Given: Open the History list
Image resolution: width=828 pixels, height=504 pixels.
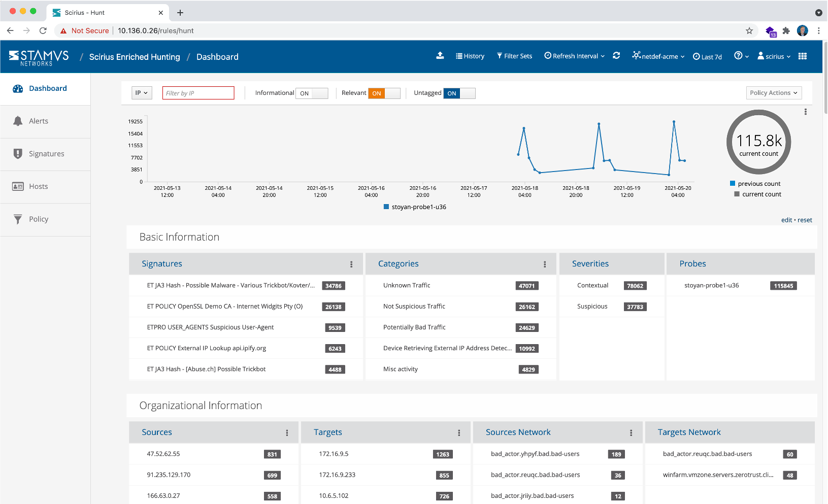Looking at the screenshot, I should [x=470, y=56].
